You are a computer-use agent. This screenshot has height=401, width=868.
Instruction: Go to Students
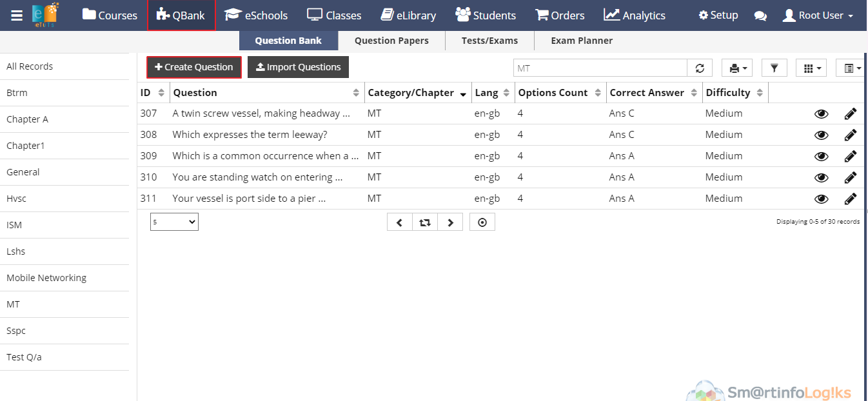point(486,15)
